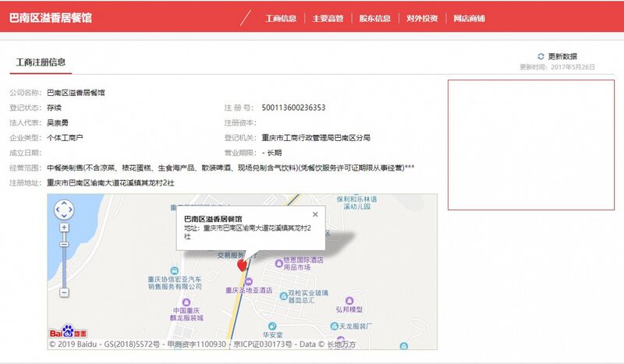
Task: Click the 华安堂 POI icon
Action: click(x=271, y=327)
